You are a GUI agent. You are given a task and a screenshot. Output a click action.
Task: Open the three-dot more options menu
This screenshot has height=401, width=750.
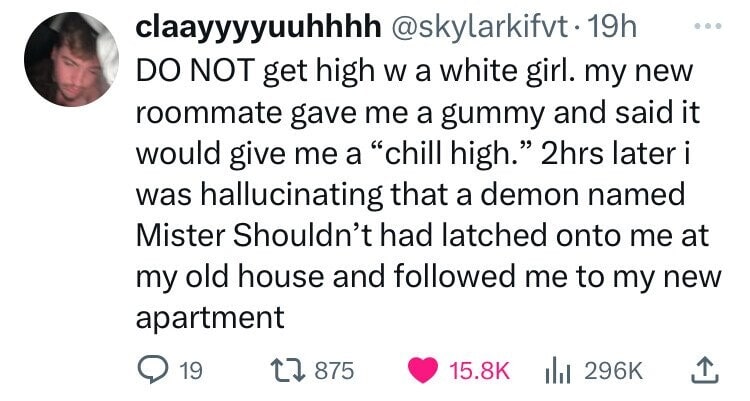(708, 27)
